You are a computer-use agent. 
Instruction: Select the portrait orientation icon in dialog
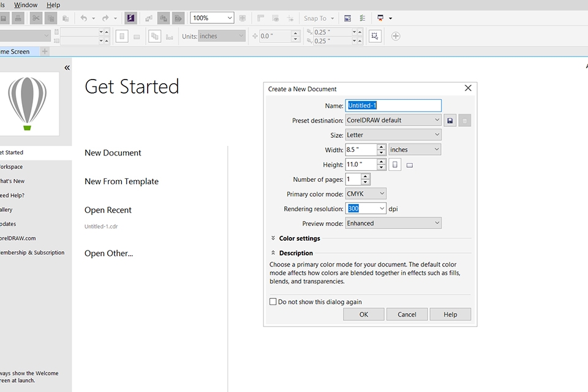[395, 165]
